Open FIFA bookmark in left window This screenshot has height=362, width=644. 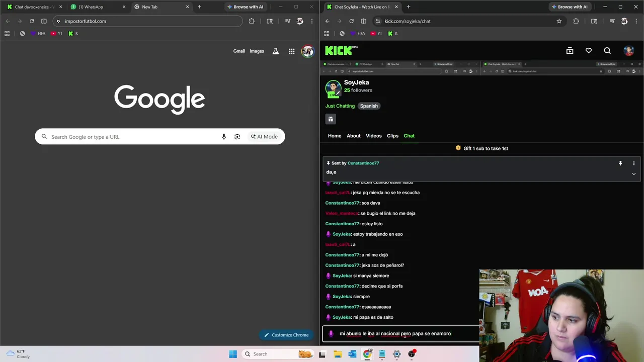[x=38, y=34]
